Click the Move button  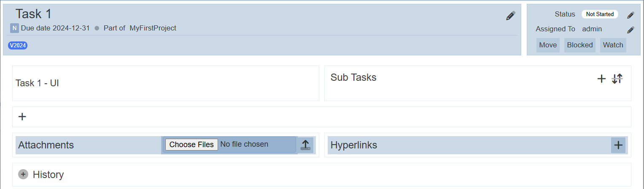click(548, 45)
